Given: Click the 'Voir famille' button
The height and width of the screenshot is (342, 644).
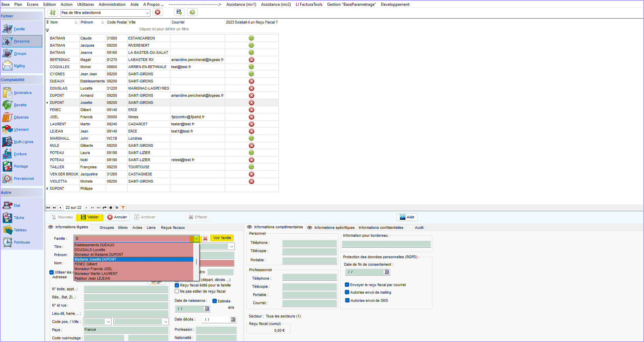Looking at the screenshot, I should (222, 238).
